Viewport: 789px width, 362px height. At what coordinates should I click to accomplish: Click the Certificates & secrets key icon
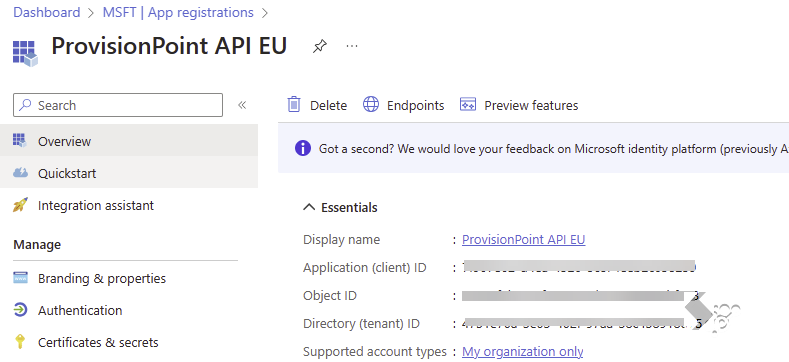click(20, 342)
